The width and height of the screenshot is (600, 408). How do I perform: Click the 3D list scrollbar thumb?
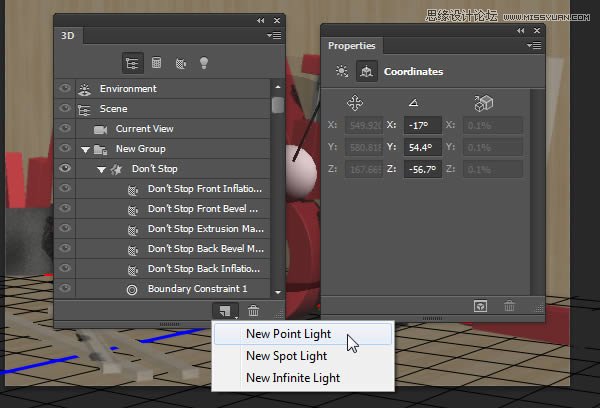(278, 105)
